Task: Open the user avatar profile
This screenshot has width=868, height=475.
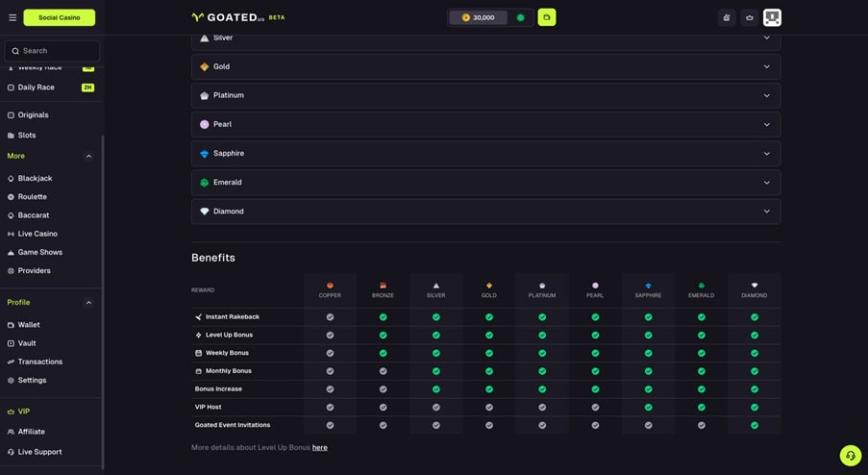Action: 772,17
